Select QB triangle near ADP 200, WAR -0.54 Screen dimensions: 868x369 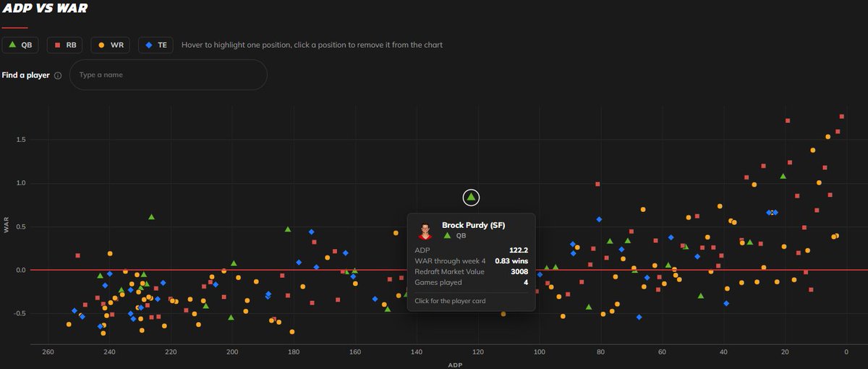pos(231,317)
